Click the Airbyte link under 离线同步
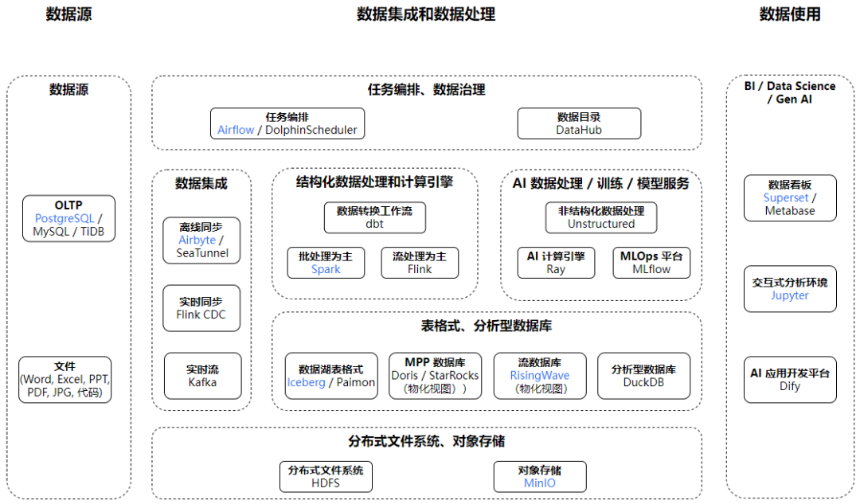This screenshot has width=860, height=504. click(197, 240)
